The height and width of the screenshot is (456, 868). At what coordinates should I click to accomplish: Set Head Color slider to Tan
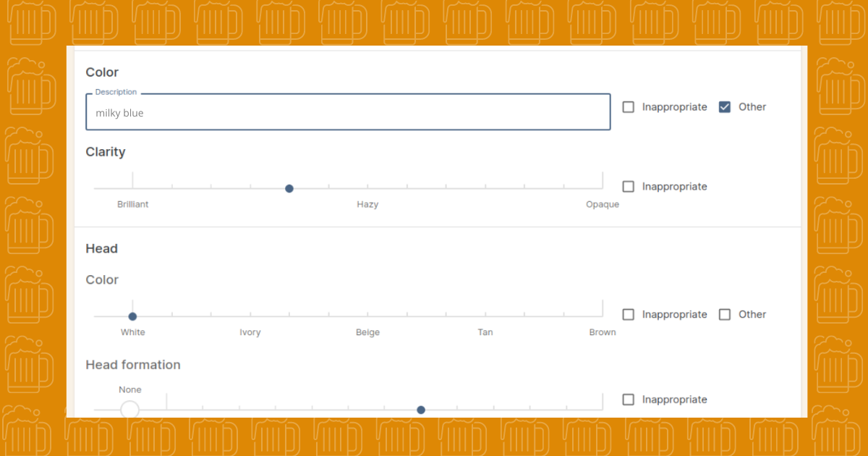tap(485, 316)
